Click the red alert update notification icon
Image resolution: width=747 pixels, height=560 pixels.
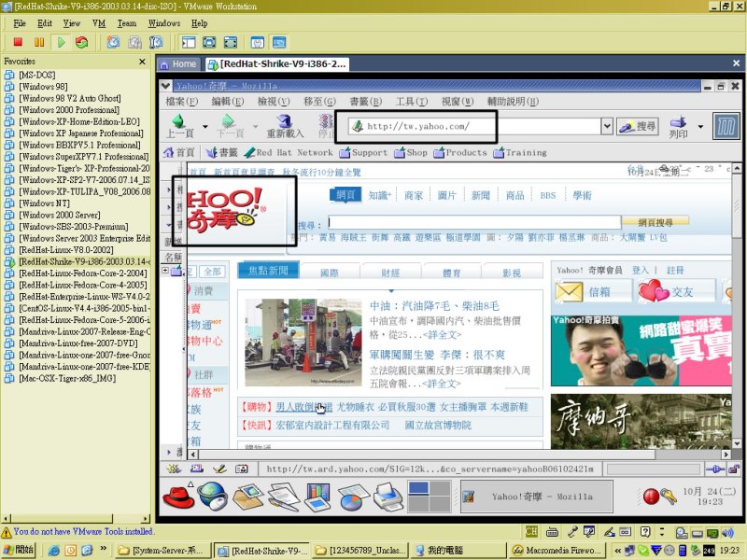(651, 497)
